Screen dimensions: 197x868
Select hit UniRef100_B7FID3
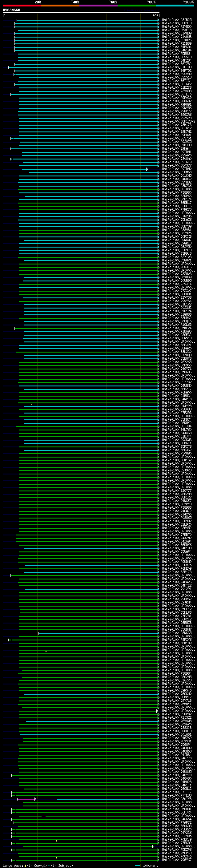[177, 67]
